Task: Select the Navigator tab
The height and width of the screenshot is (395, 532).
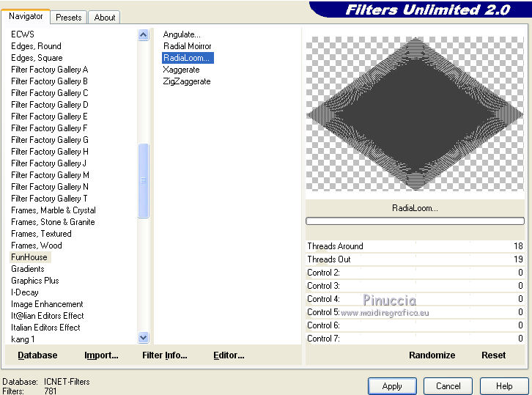Action: [26, 16]
